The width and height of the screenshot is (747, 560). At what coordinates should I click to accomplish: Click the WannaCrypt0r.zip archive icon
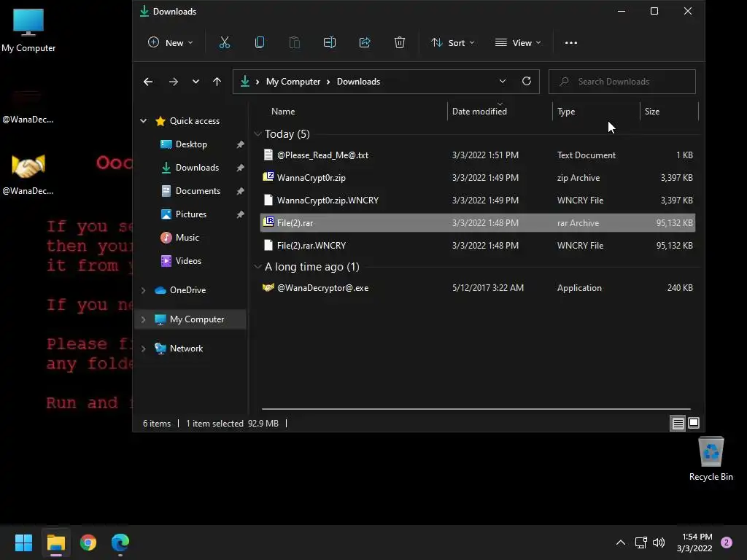(268, 177)
